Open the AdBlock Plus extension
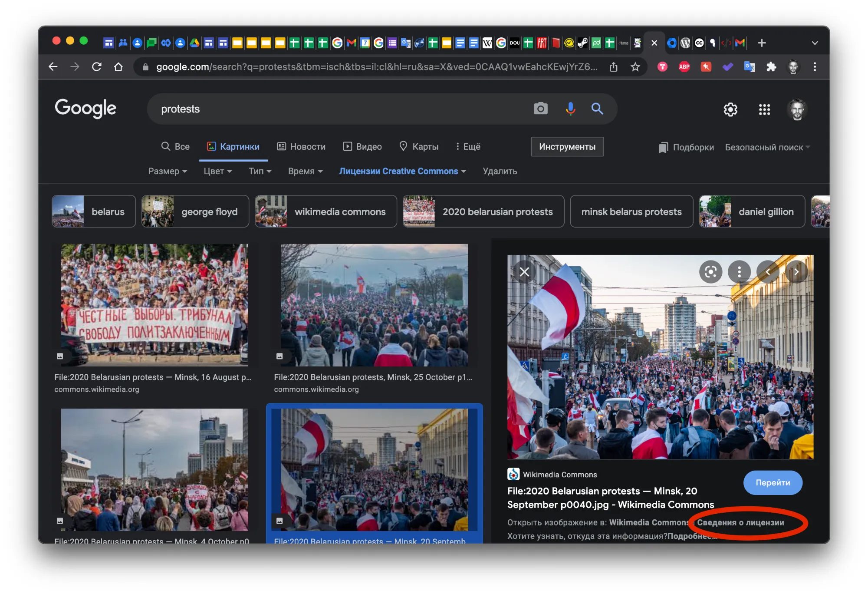 pos(684,67)
